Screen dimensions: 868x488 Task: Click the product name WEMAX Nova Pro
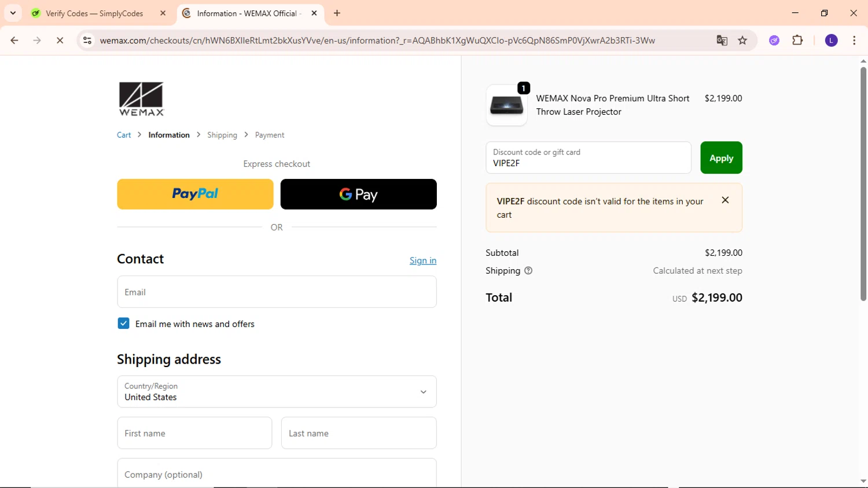coord(613,105)
